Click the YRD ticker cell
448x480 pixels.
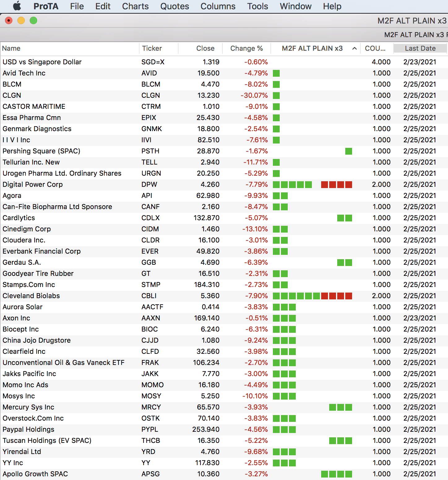click(148, 452)
